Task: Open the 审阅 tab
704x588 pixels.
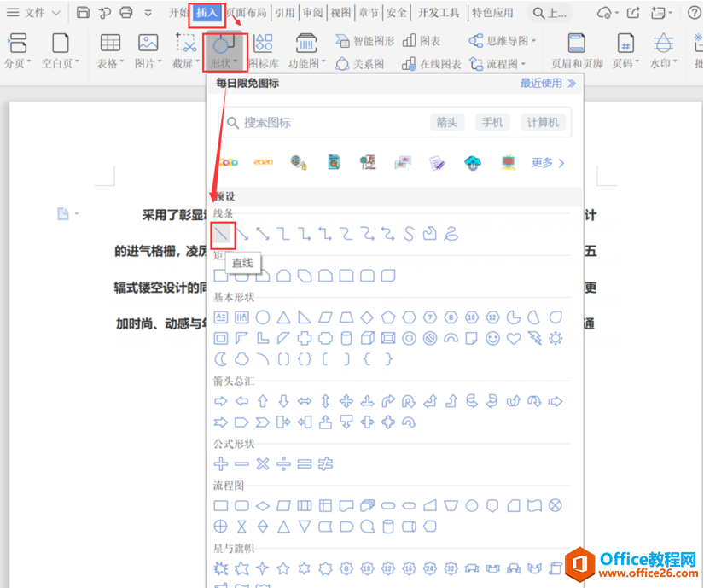Action: (x=312, y=13)
